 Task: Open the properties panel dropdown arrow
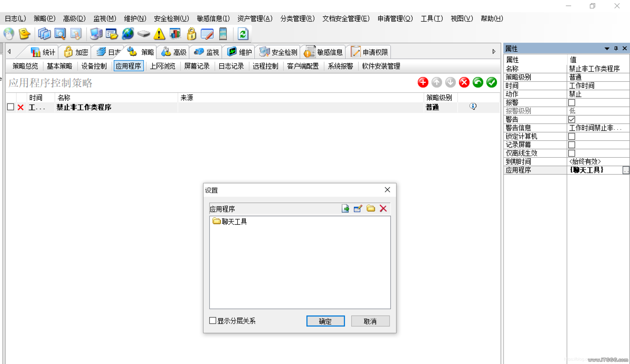point(607,48)
